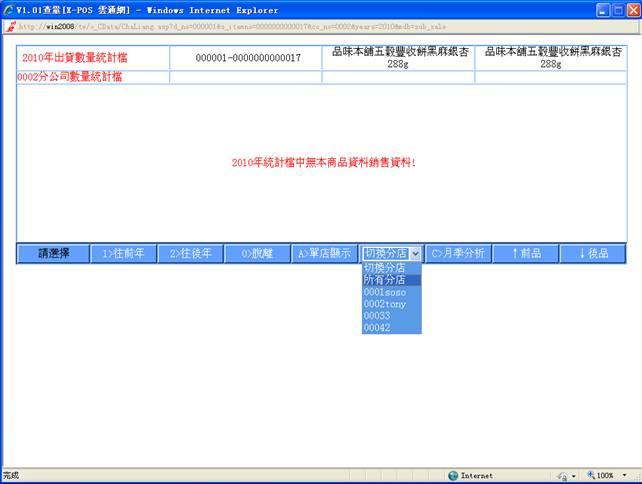Viewport: 642px width, 484px height.
Task: Select 切換分店 first option in list
Action: click(385, 268)
